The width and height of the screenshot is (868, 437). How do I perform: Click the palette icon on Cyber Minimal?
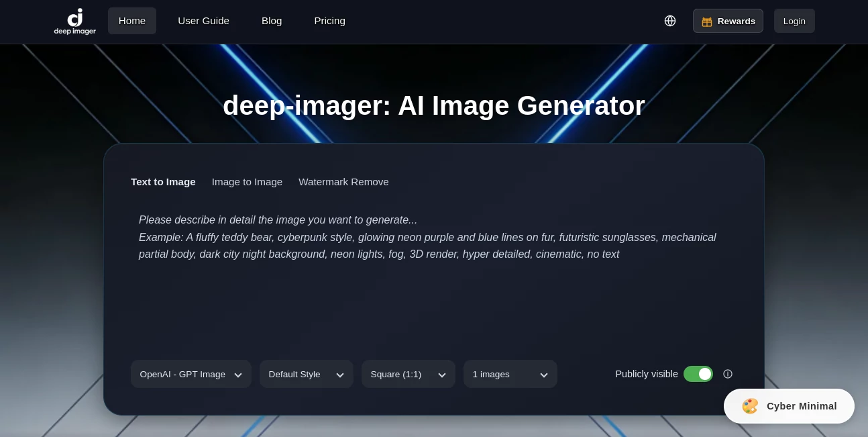click(750, 406)
